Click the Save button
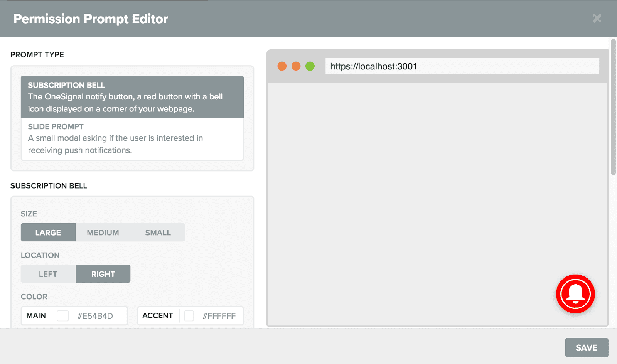 587,347
